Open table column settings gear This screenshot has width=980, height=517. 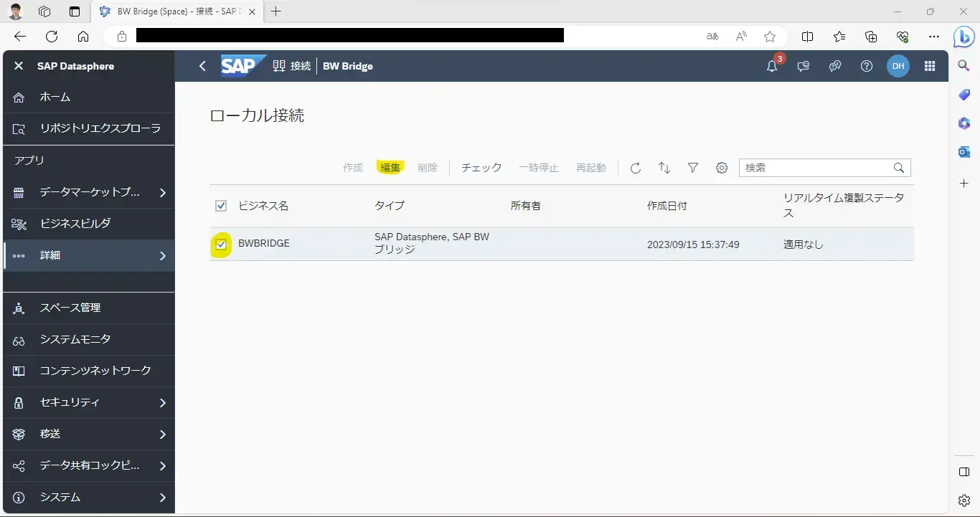tap(722, 168)
